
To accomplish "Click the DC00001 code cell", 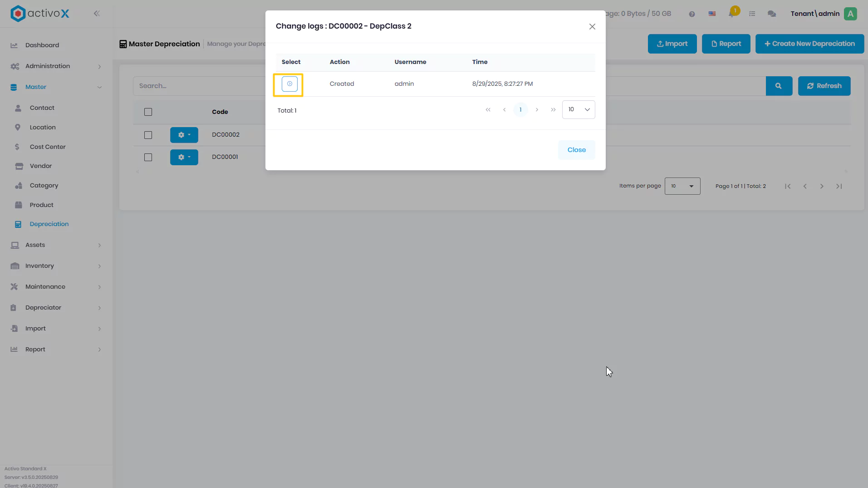I will 225,157.
